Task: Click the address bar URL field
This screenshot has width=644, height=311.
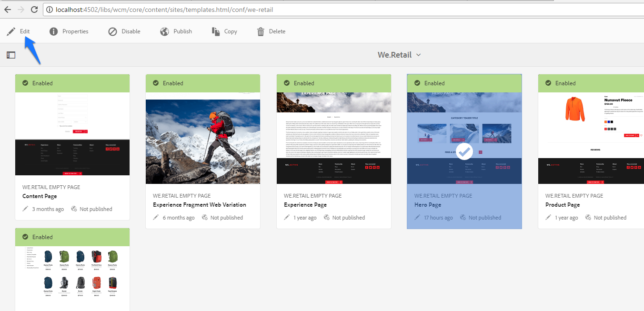Action: tap(343, 10)
